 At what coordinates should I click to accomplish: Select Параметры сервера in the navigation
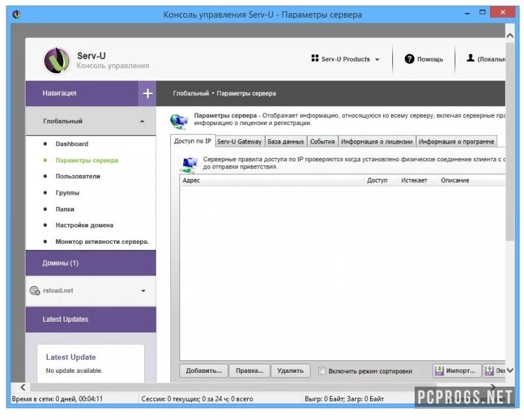coord(87,161)
